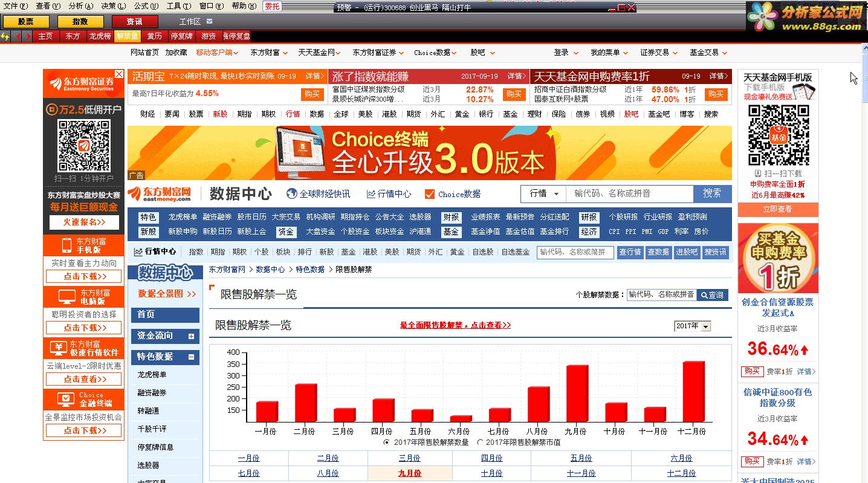
Task: Click the 资讯 red button
Action: click(x=135, y=22)
